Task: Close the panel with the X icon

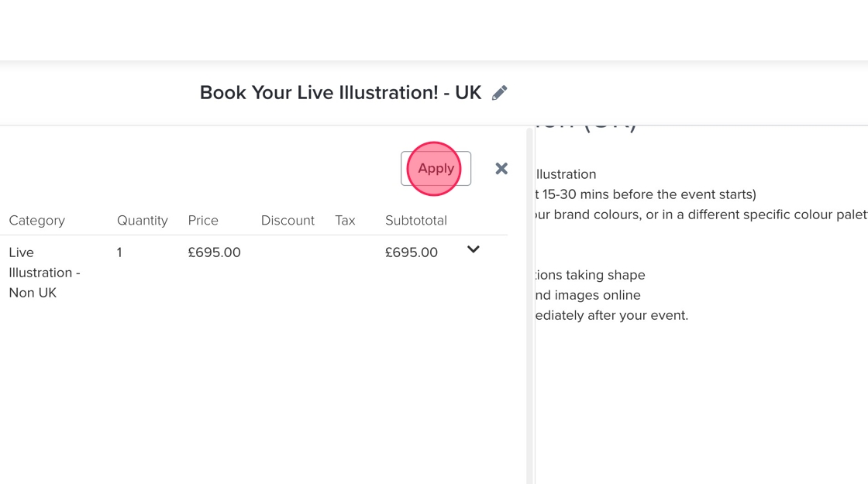Action: click(501, 169)
